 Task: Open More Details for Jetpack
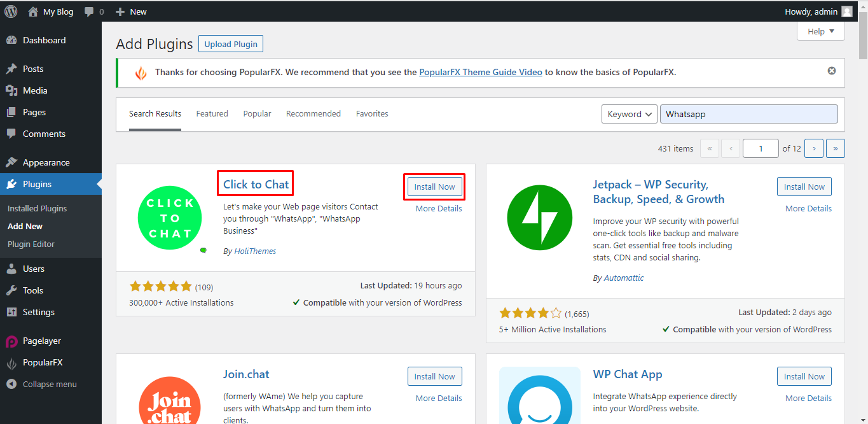pyautogui.click(x=808, y=209)
